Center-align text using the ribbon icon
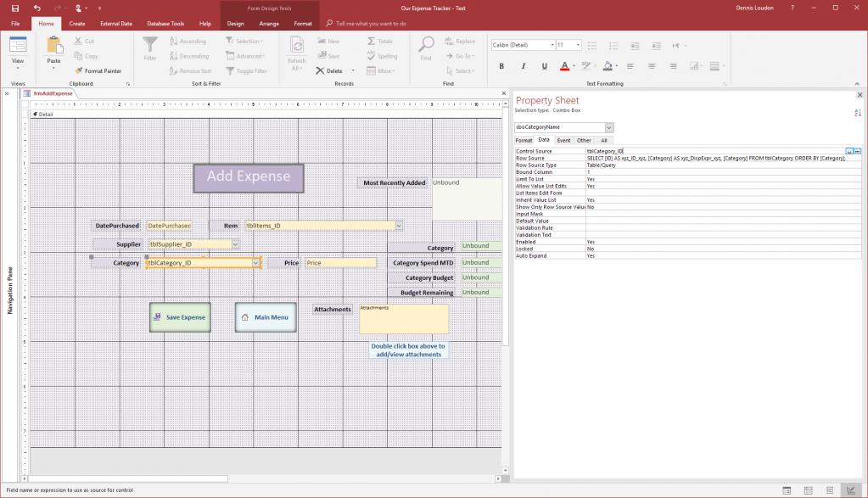This screenshot has height=498, width=868. pos(652,66)
